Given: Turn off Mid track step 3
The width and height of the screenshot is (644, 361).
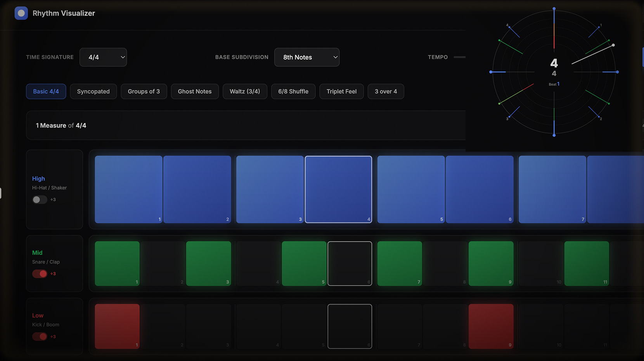Looking at the screenshot, I should (x=208, y=264).
